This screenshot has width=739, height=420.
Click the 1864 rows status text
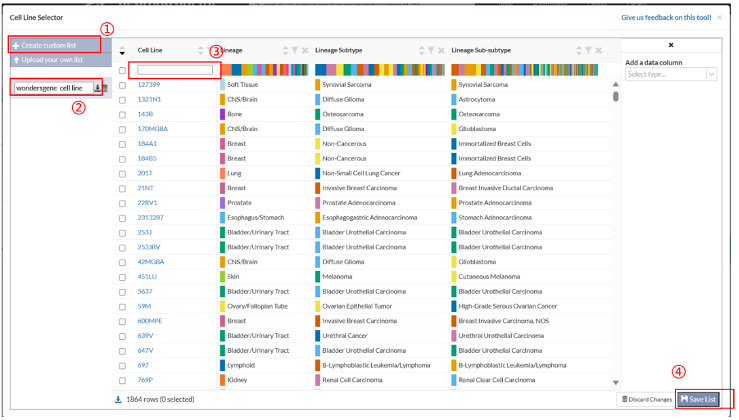point(160,400)
